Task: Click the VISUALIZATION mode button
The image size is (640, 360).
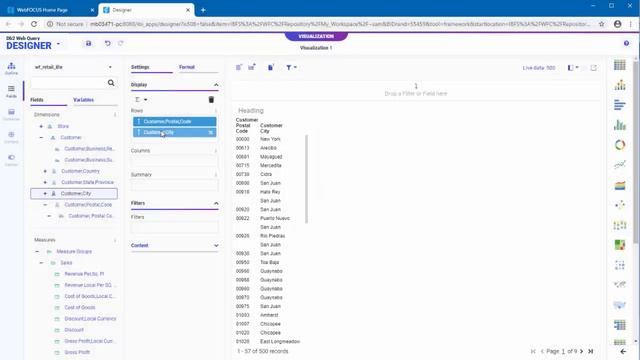Action: (316, 36)
